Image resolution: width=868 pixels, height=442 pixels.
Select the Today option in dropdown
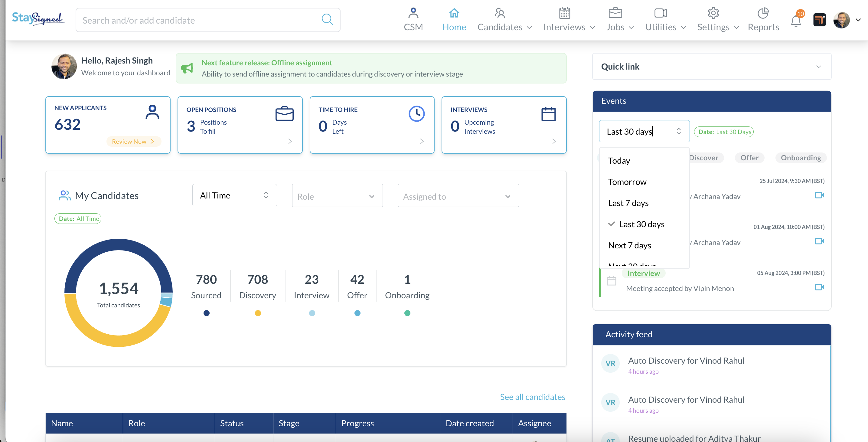point(619,161)
